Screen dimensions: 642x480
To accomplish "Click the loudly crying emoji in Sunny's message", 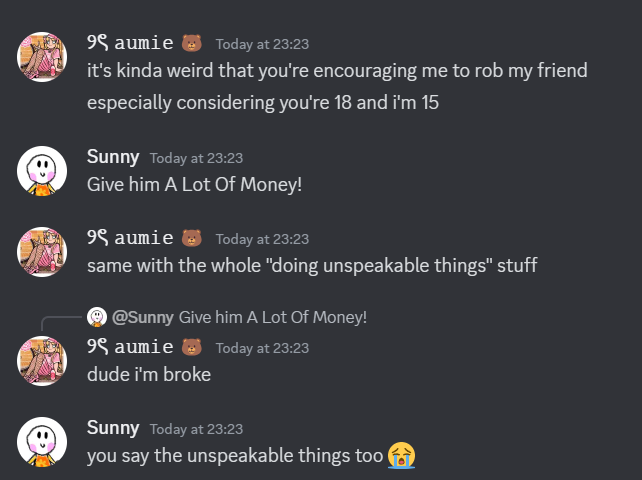I will coord(402,456).
